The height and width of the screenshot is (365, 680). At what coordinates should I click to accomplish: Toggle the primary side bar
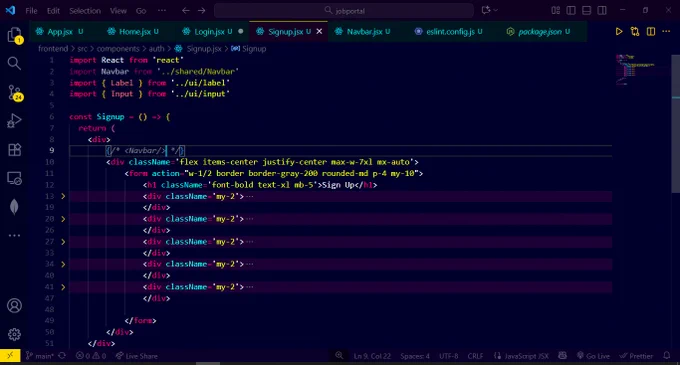tap(571, 10)
